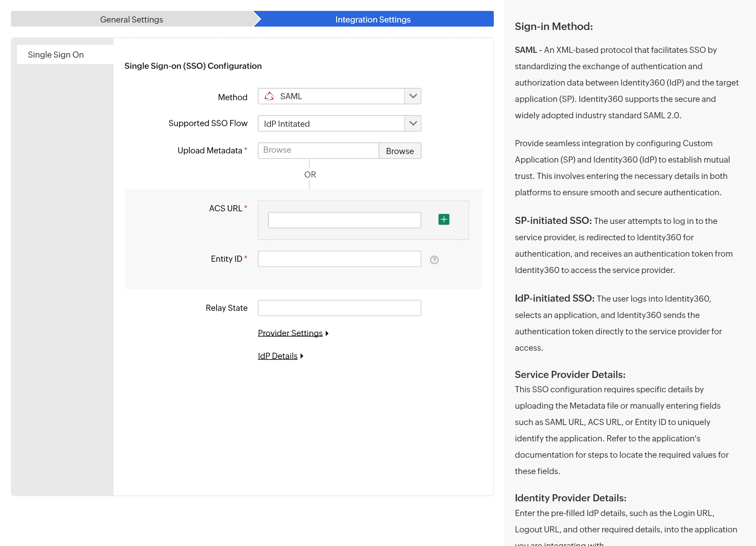
Task: Click the green plus icon to add ACS URL
Action: point(443,219)
